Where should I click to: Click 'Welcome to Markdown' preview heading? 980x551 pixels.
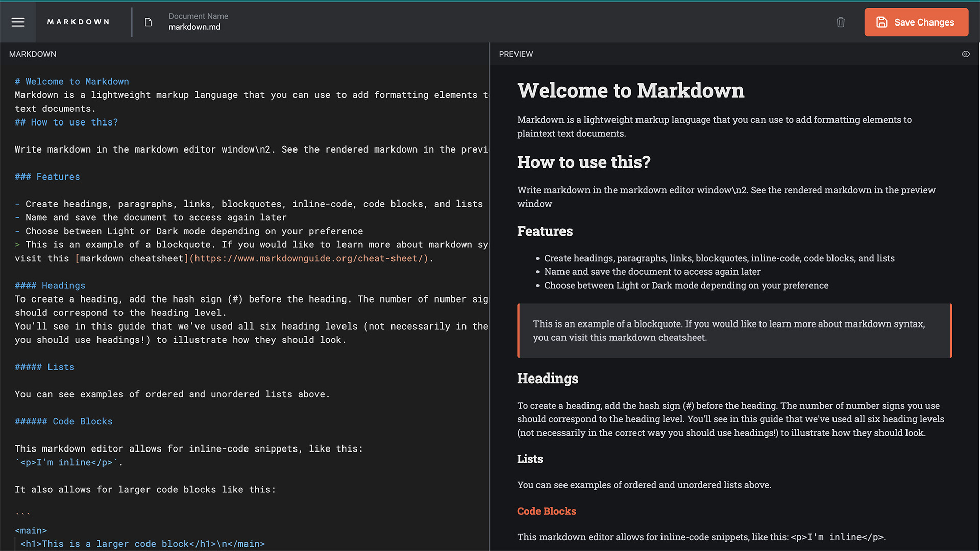point(631,91)
